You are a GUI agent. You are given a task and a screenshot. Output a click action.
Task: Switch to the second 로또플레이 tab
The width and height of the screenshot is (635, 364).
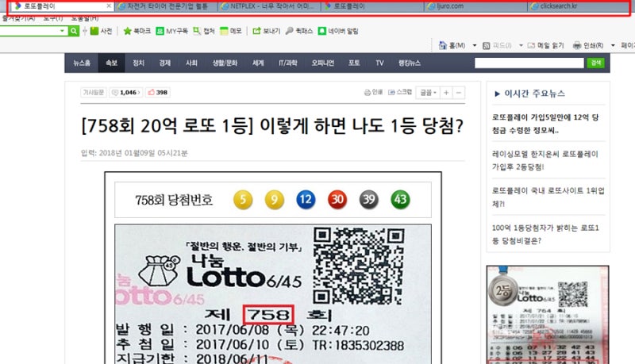pyautogui.click(x=373, y=6)
